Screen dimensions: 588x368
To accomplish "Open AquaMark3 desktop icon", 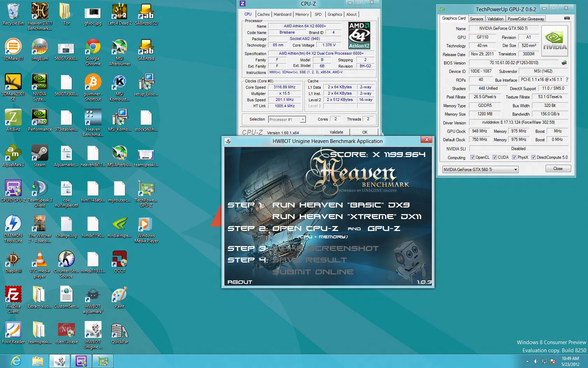I will pyautogui.click(x=13, y=156).
